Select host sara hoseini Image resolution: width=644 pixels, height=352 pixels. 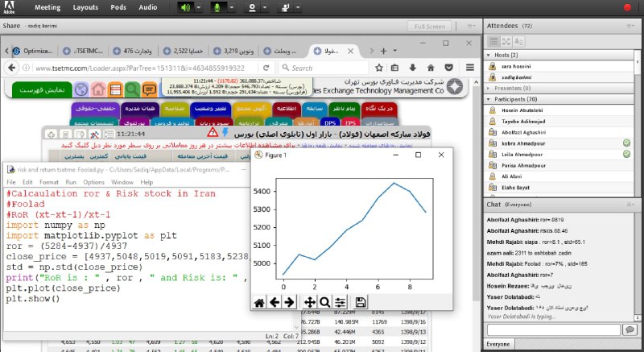point(559,66)
